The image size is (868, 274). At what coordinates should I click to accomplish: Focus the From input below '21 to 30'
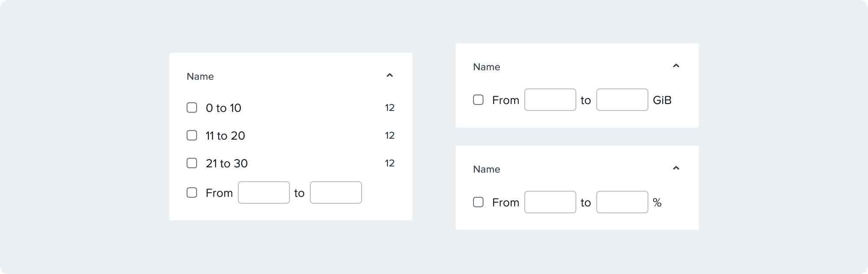pos(263,192)
